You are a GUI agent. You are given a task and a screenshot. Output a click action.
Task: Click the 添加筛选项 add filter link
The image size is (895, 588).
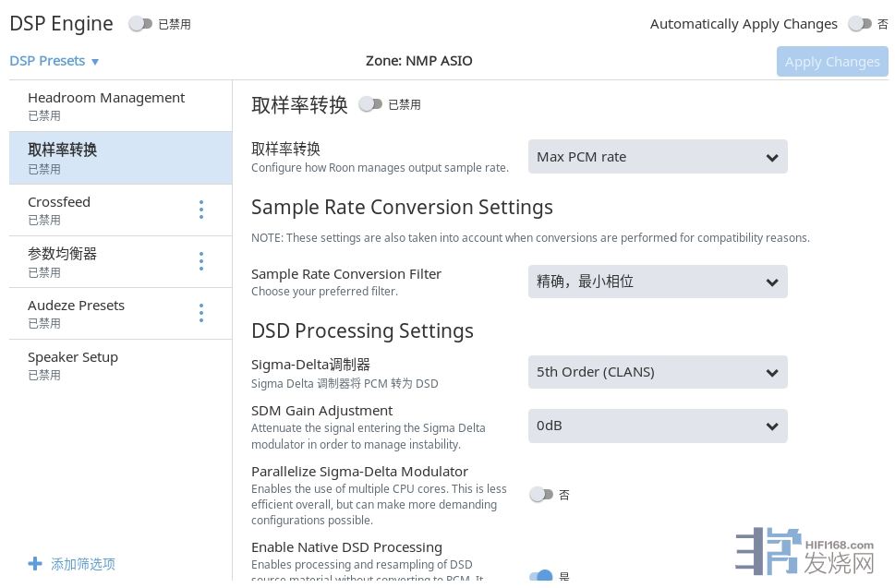click(x=83, y=564)
